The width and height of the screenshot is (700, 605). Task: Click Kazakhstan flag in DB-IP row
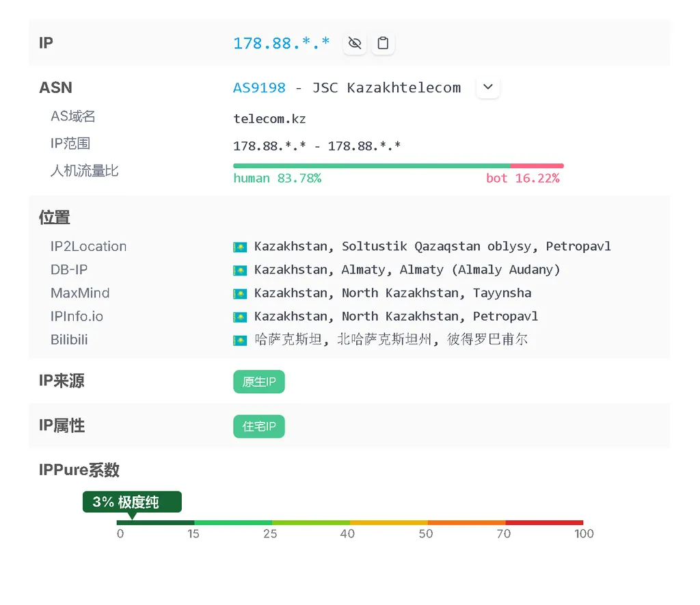[x=240, y=270]
